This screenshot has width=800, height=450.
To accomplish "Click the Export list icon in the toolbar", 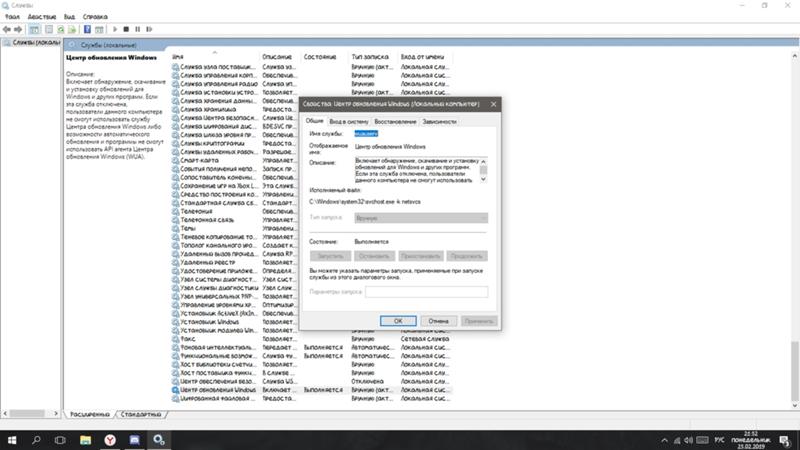I will (72, 30).
